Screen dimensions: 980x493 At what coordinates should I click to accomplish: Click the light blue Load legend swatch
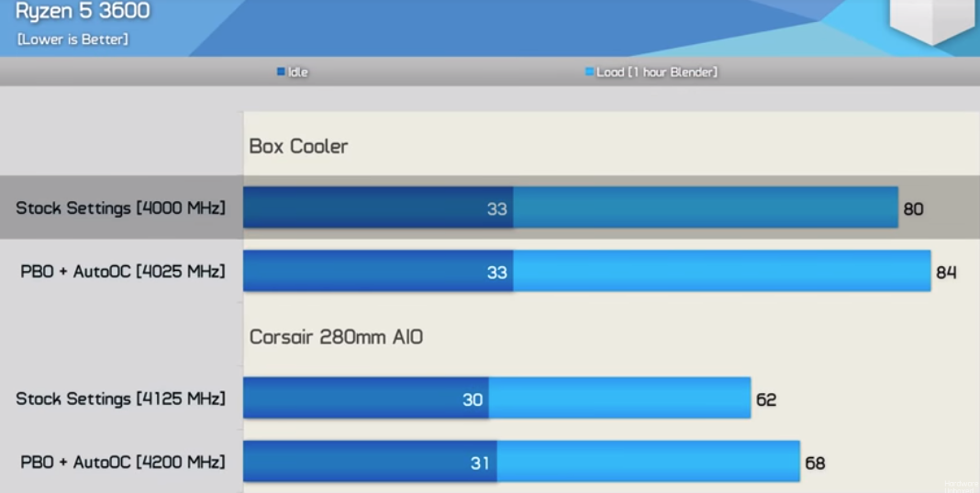pos(589,72)
